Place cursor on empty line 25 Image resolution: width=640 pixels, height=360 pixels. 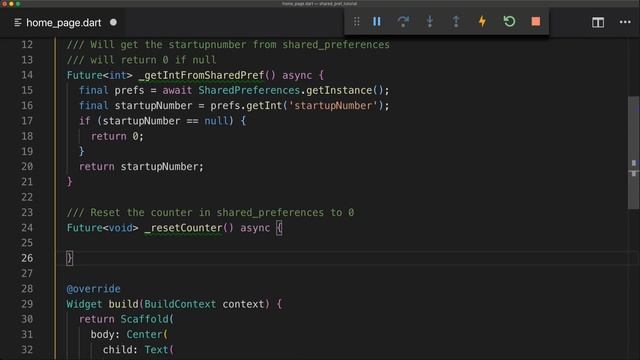coord(347,243)
